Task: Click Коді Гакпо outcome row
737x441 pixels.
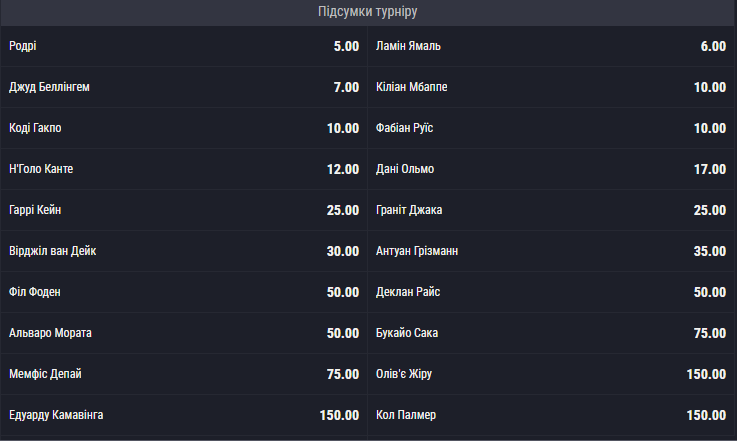Action: click(x=184, y=128)
